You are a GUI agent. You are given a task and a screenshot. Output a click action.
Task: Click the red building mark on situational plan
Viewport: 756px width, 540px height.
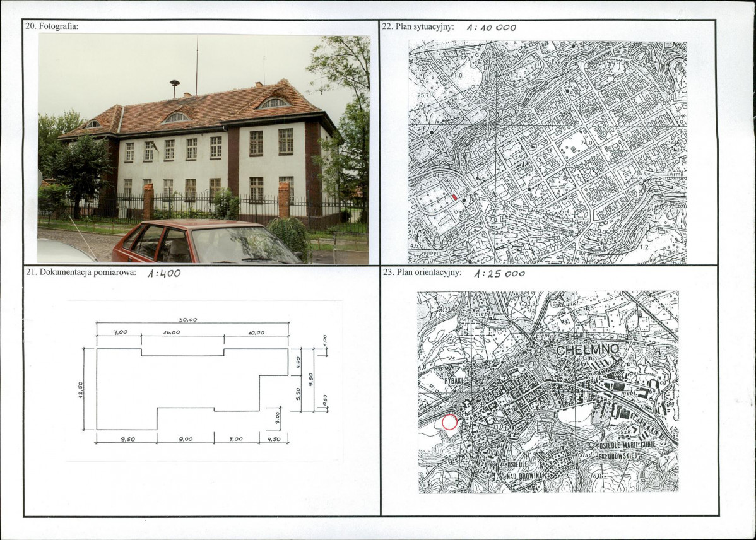pos(454,197)
